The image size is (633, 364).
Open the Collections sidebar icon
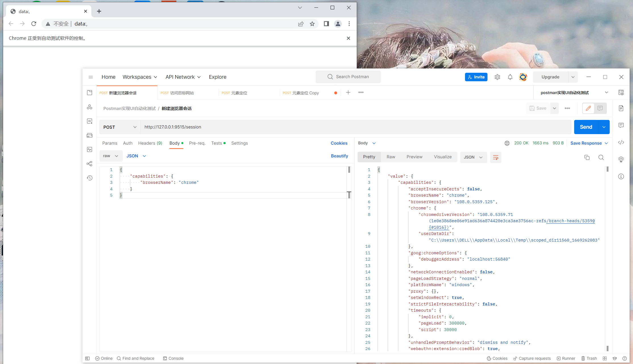click(90, 93)
